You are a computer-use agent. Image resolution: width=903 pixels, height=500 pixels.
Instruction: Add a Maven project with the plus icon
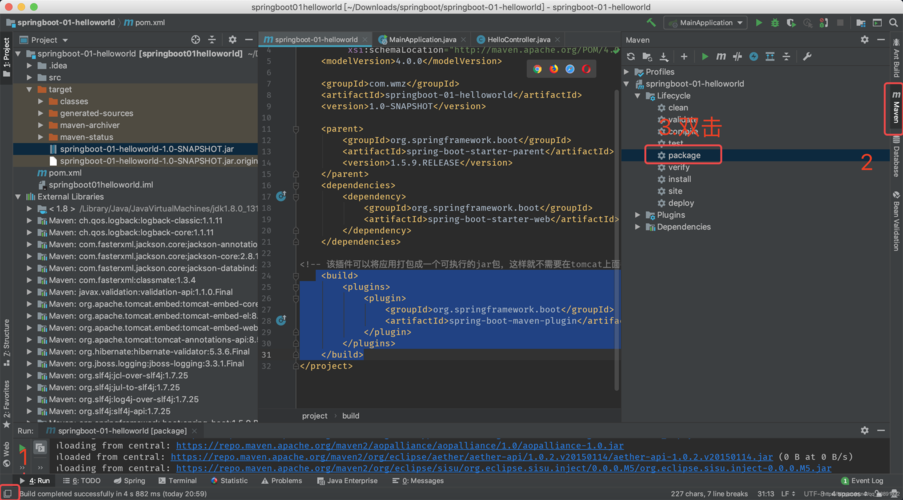point(684,56)
